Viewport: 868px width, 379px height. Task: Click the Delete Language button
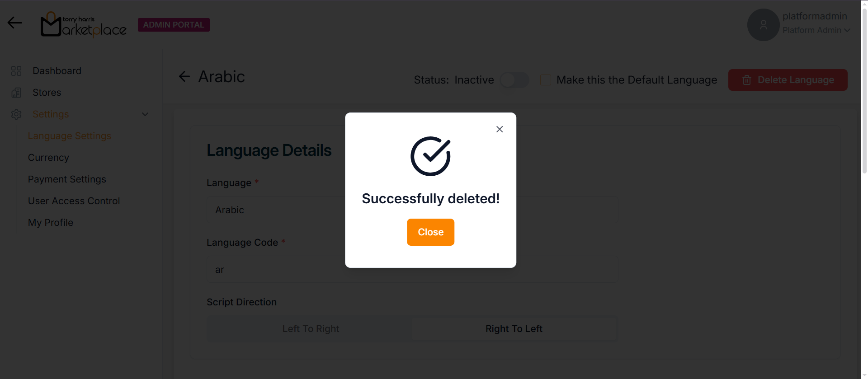[x=788, y=80]
